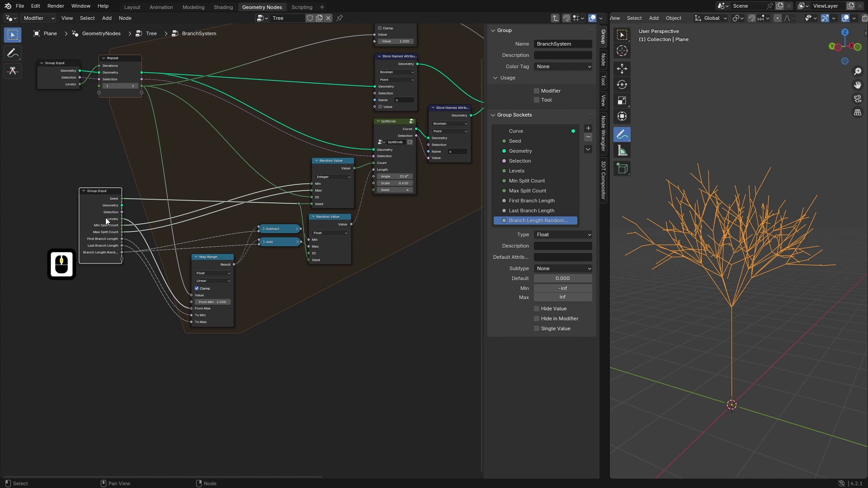This screenshot has width=868, height=488.
Task: Open the Render menu
Action: 55,6
